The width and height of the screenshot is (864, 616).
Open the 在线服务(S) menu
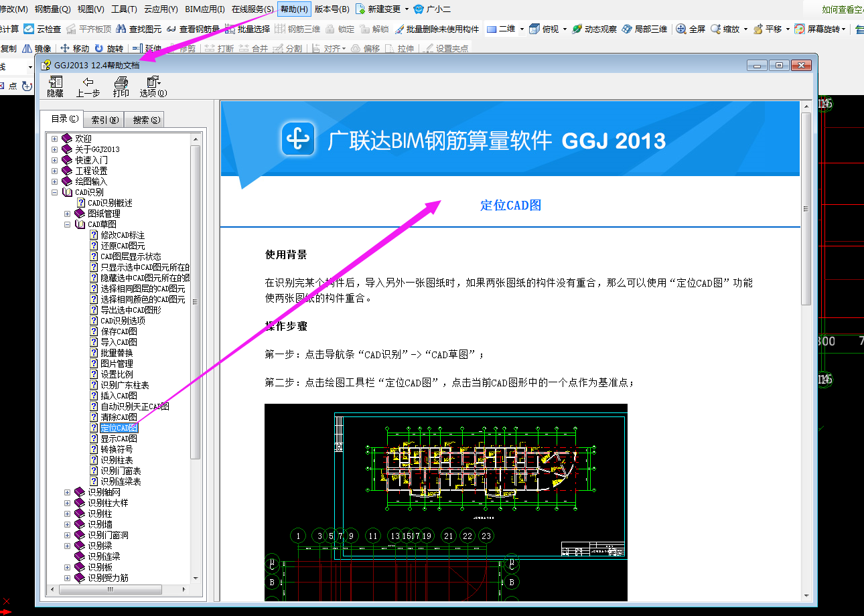253,9
